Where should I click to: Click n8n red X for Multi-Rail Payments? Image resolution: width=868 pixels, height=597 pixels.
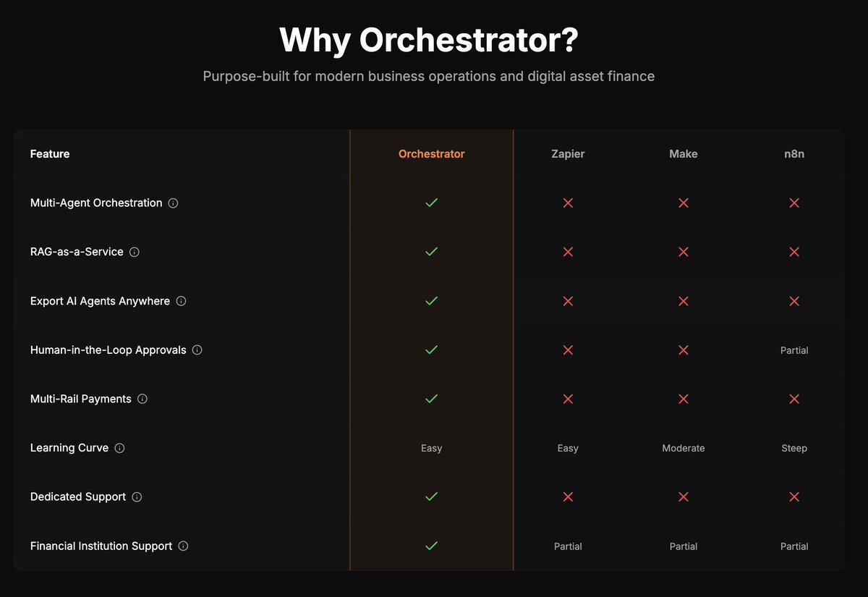pos(794,399)
